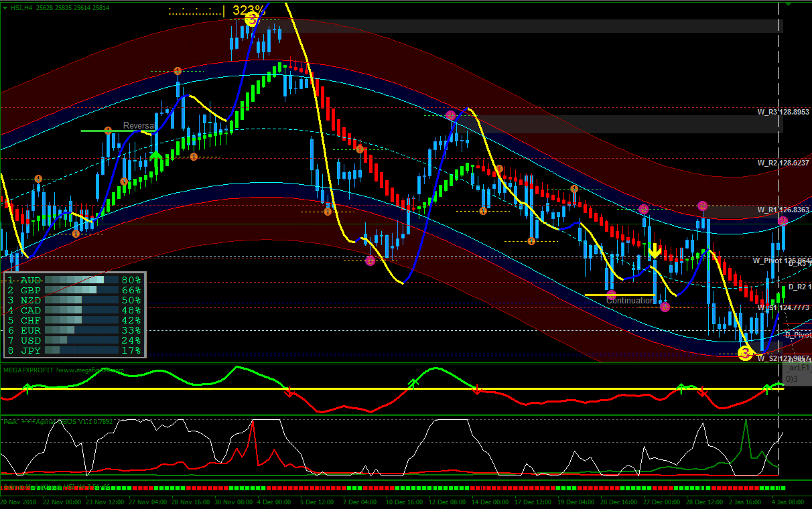This screenshot has height=509, width=812.
Task: Click the "W_R3 128.8953" pivot label
Action: click(x=783, y=112)
